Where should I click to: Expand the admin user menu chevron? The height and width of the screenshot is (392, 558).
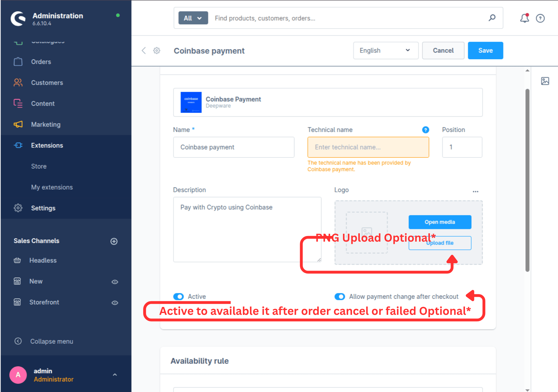pyautogui.click(x=115, y=375)
